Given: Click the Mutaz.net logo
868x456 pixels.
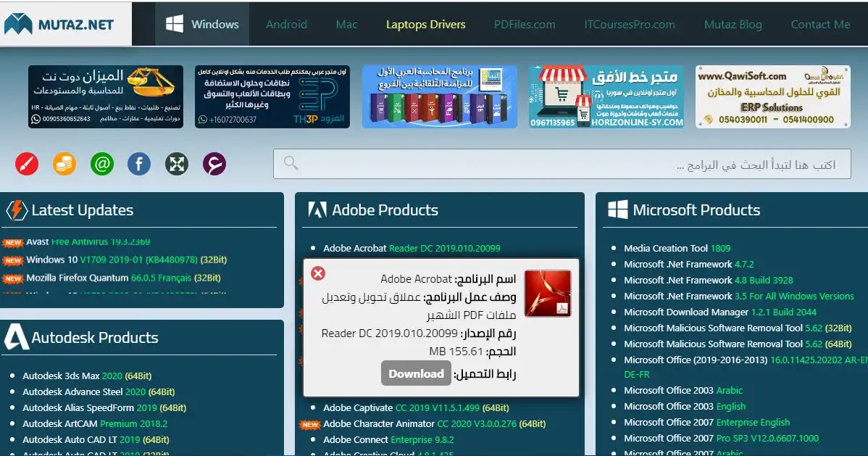Looking at the screenshot, I should coord(59,25).
